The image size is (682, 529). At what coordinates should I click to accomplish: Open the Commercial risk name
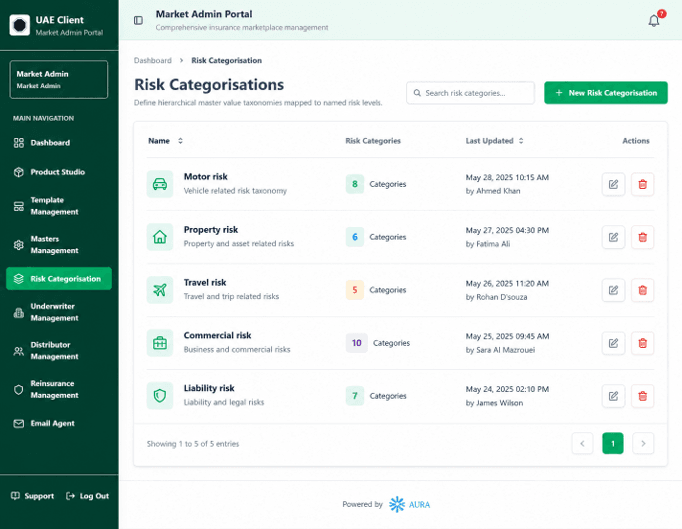[217, 335]
